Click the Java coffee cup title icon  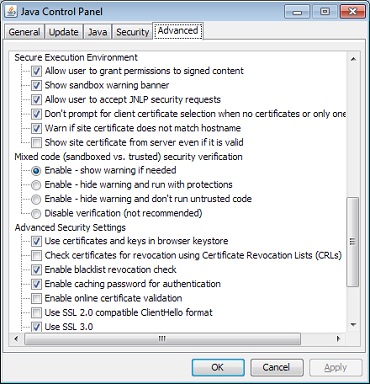point(11,12)
